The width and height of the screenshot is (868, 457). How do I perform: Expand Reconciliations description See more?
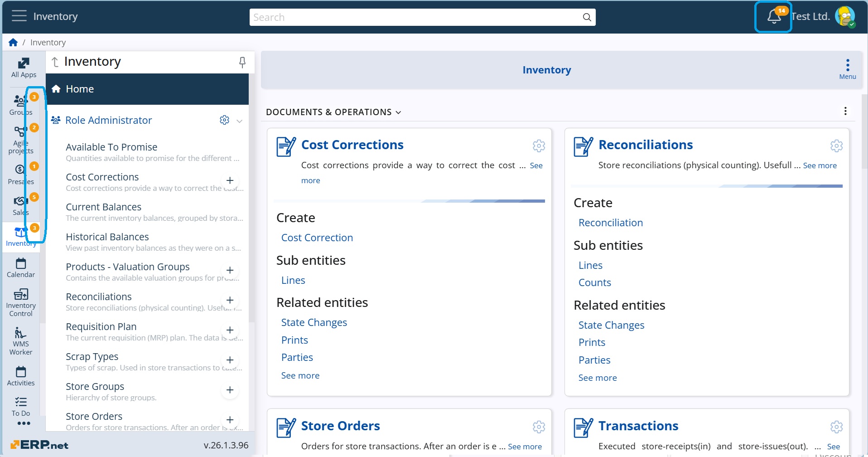[x=820, y=165]
